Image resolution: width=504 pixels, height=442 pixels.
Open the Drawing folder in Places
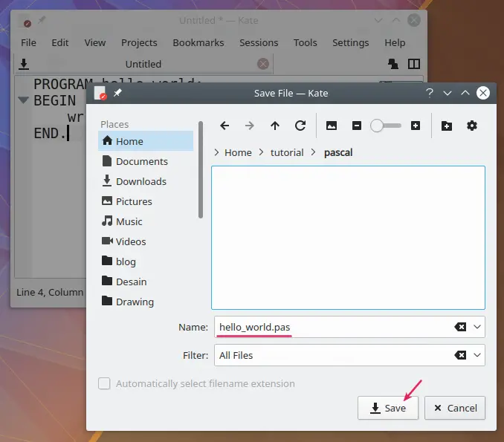point(146,302)
